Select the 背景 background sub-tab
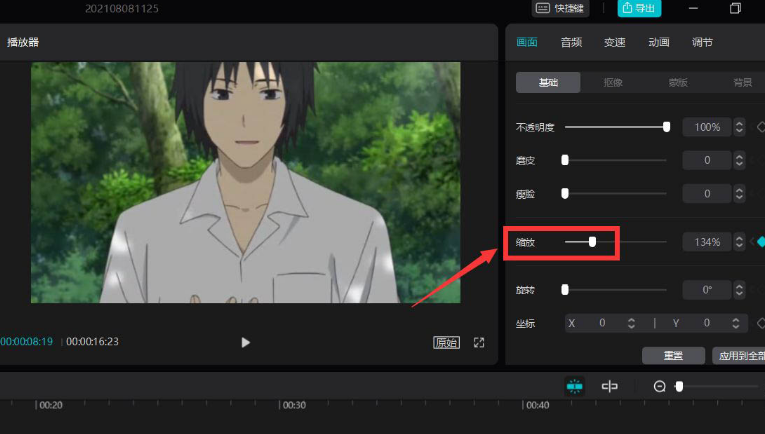Viewport: 765px width, 434px height. (x=743, y=82)
